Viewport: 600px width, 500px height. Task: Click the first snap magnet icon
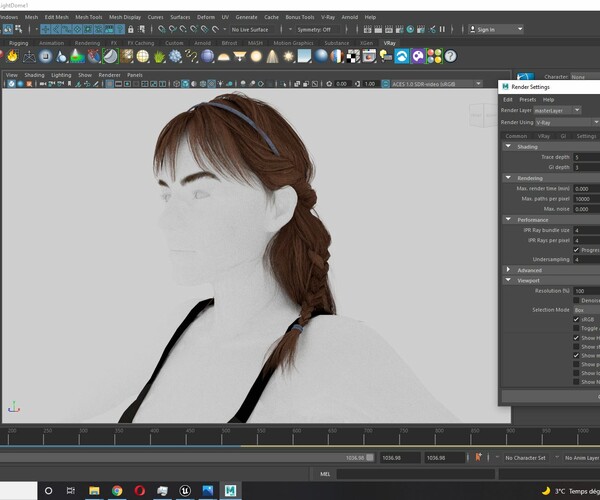click(x=162, y=29)
